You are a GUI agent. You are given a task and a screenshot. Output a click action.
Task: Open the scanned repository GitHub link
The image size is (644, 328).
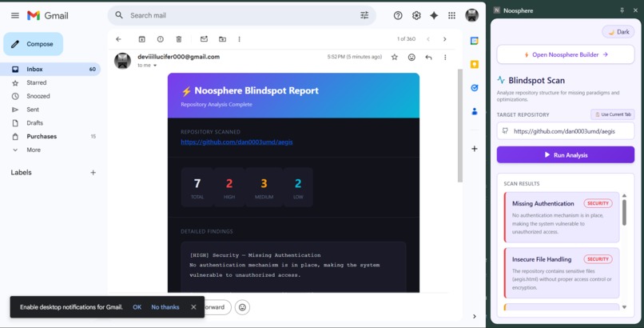(x=237, y=142)
